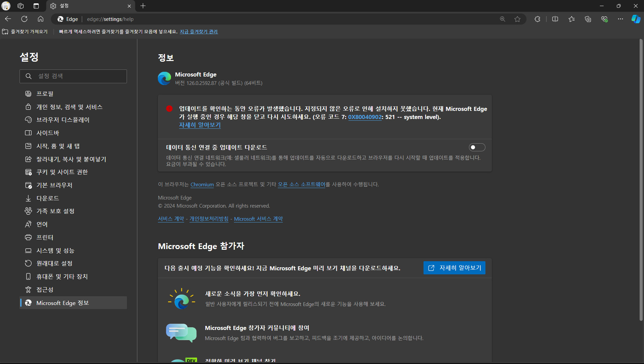Click error code 0X80040902 link
Image resolution: width=644 pixels, height=364 pixels.
click(365, 117)
